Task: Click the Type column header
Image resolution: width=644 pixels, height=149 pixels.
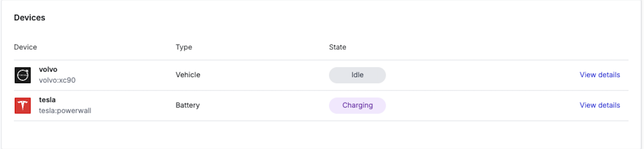Action: 184,47
